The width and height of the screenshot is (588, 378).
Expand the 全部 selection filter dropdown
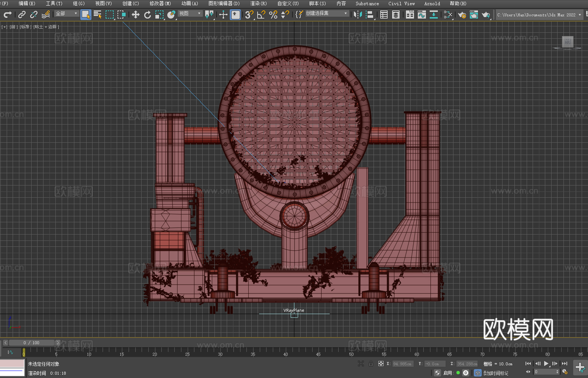click(67, 13)
